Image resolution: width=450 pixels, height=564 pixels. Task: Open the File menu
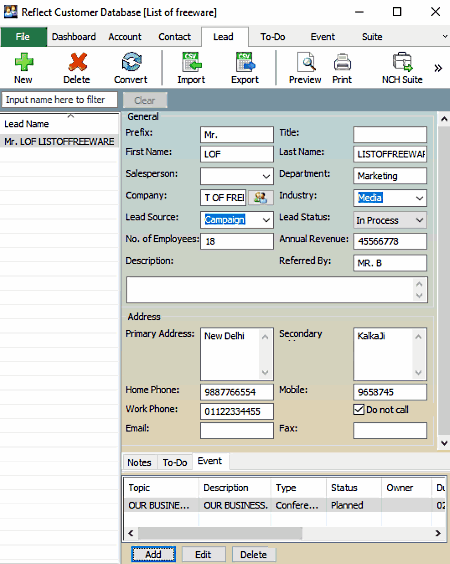[23, 37]
